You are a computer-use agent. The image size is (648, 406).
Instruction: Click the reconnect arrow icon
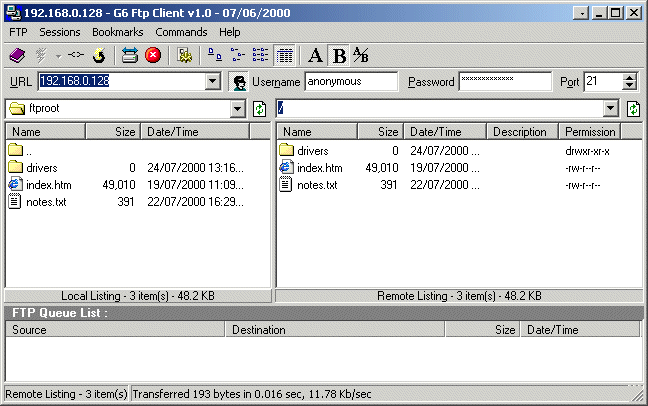coord(99,55)
